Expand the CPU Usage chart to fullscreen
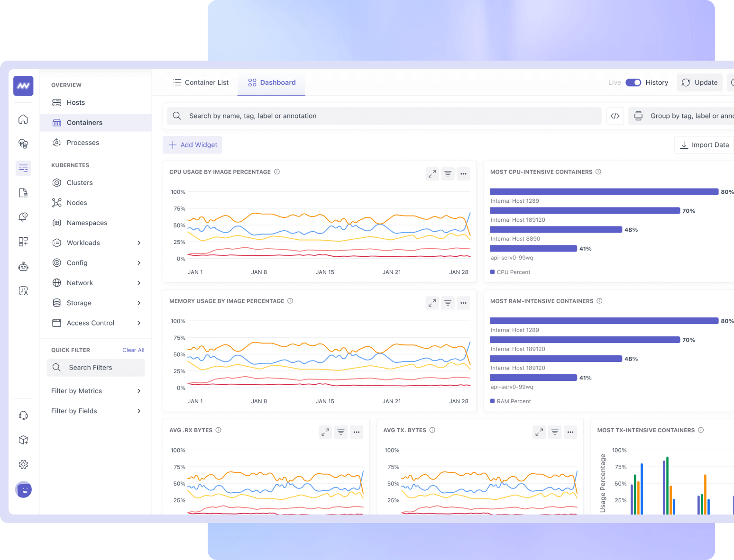Image resolution: width=734 pixels, height=560 pixels. 432,174
